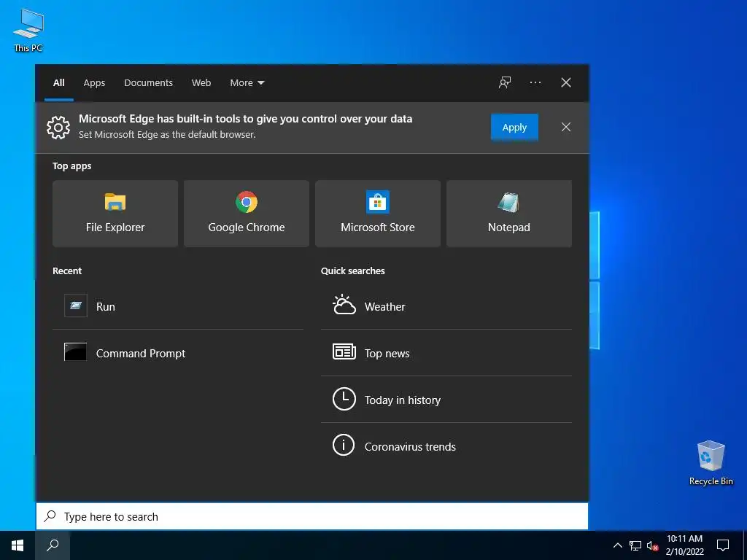The image size is (747, 560).
Task: Click the search feedback person icon
Action: [x=505, y=82]
